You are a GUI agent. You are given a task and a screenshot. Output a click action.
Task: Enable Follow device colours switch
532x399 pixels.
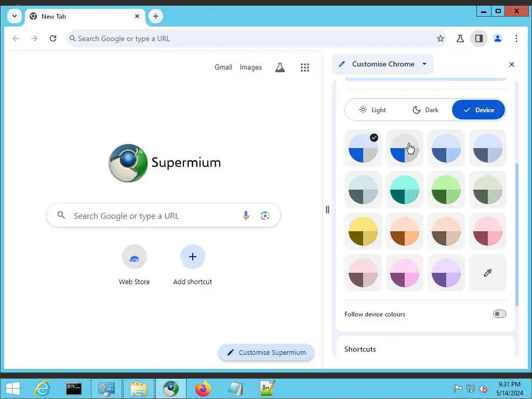[499, 314]
